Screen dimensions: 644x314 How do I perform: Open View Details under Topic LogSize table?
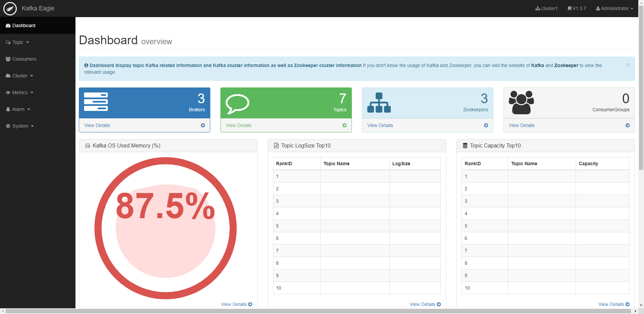425,304
